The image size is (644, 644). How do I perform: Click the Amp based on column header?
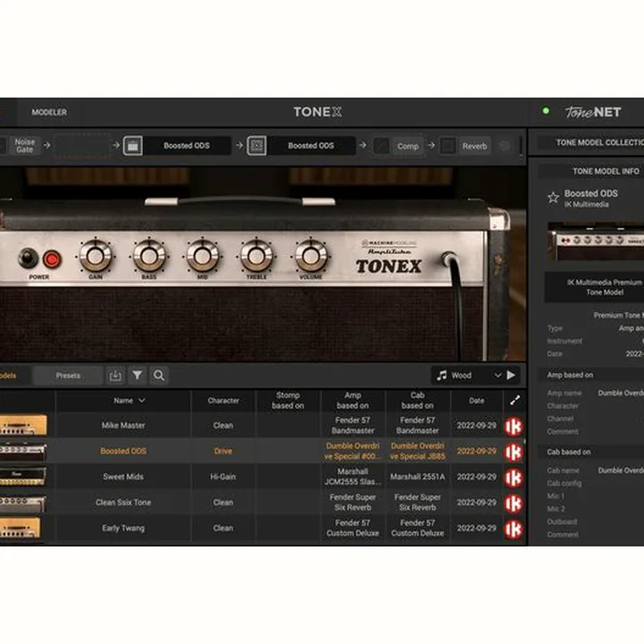[x=352, y=401]
